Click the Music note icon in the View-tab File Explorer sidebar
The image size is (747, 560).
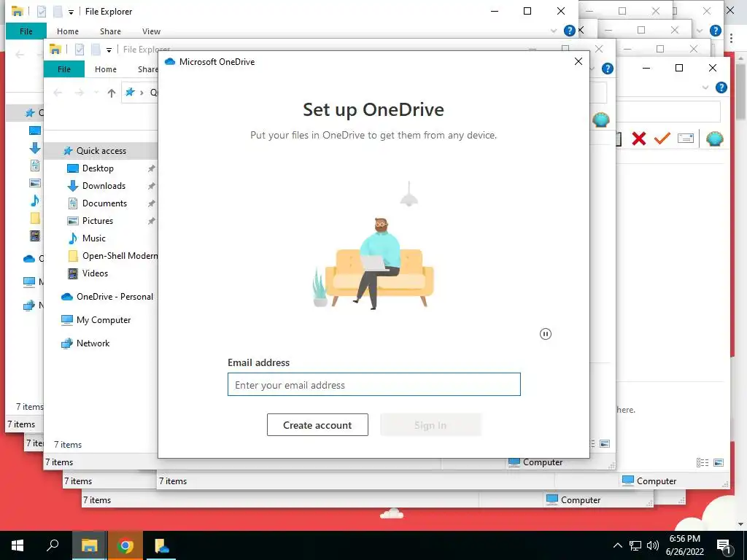tap(35, 201)
